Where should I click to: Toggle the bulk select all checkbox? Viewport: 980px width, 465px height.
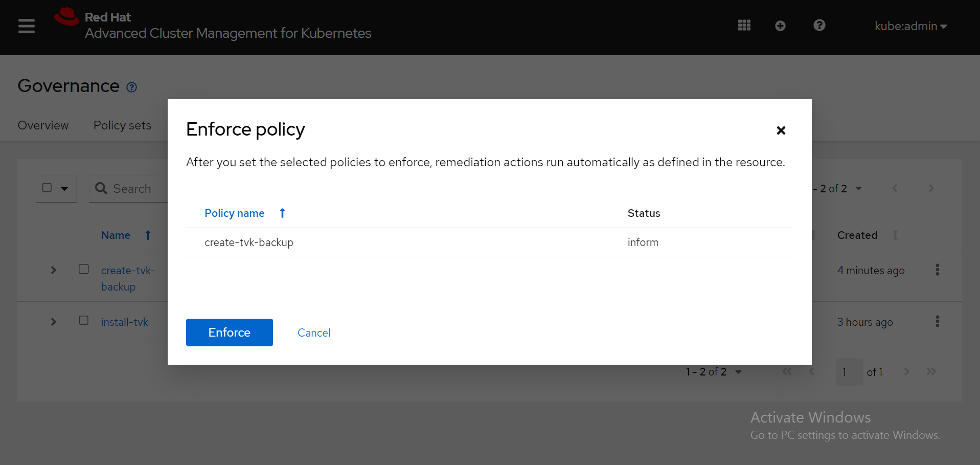[47, 188]
